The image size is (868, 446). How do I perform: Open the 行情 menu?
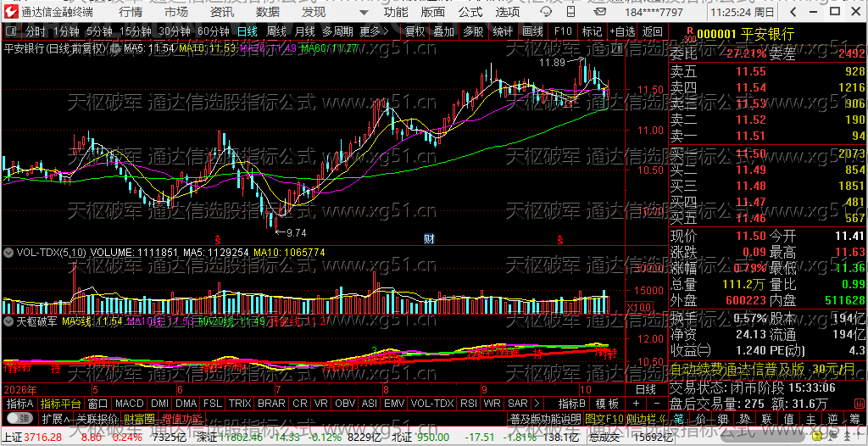pos(130,12)
